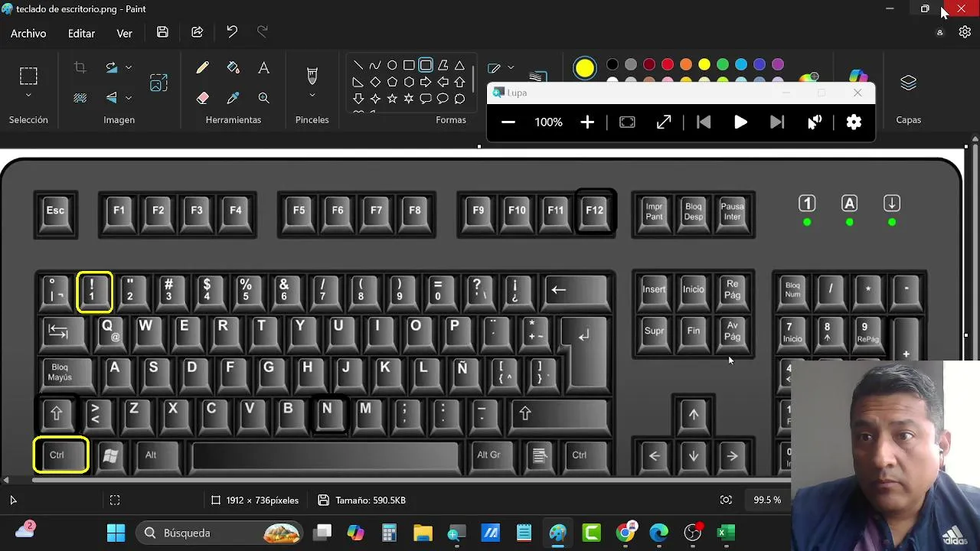The height and width of the screenshot is (551, 980).
Task: Pick the curve shape
Action: coord(374,65)
